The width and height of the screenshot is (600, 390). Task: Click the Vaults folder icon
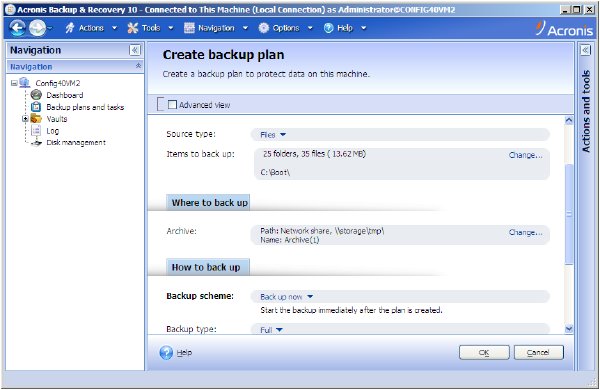(x=36, y=119)
